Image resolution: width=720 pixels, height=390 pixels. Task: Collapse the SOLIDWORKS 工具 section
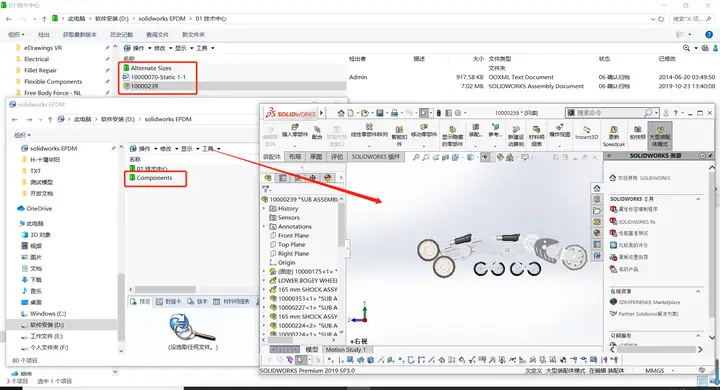(x=698, y=199)
